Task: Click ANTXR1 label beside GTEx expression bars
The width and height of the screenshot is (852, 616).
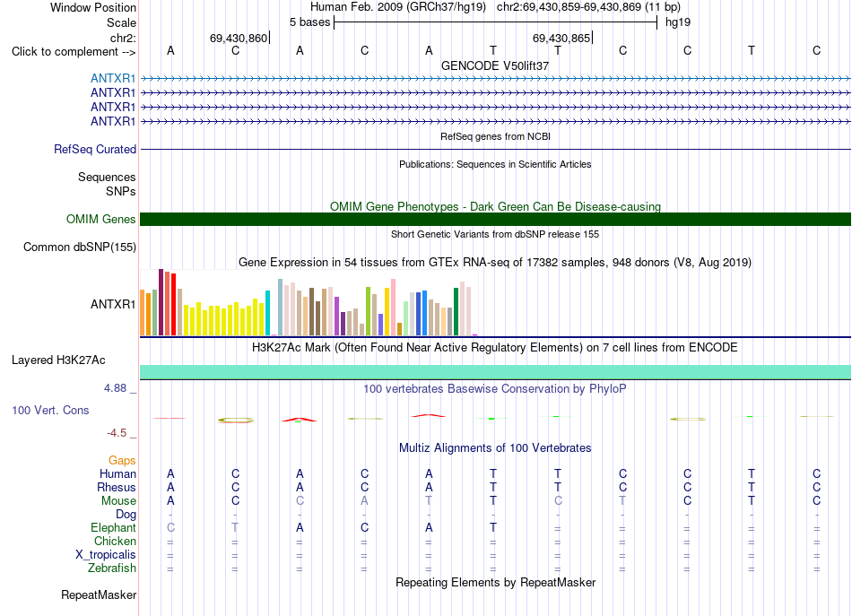Action: 113,304
